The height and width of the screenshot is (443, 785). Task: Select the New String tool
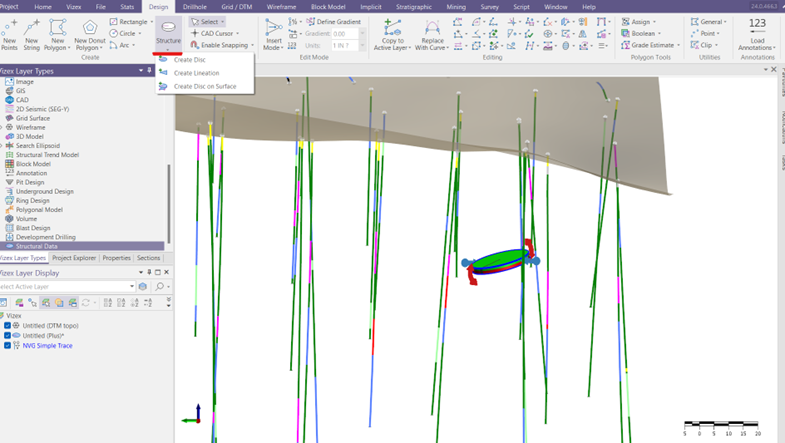click(32, 33)
